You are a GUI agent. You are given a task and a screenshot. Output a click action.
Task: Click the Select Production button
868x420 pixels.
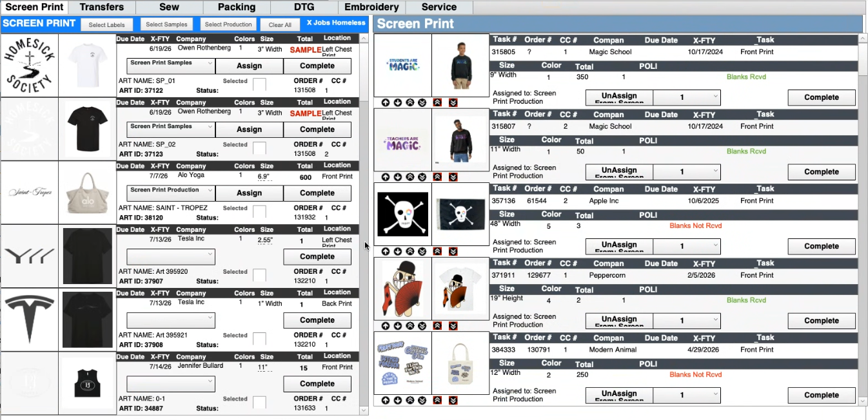point(228,24)
